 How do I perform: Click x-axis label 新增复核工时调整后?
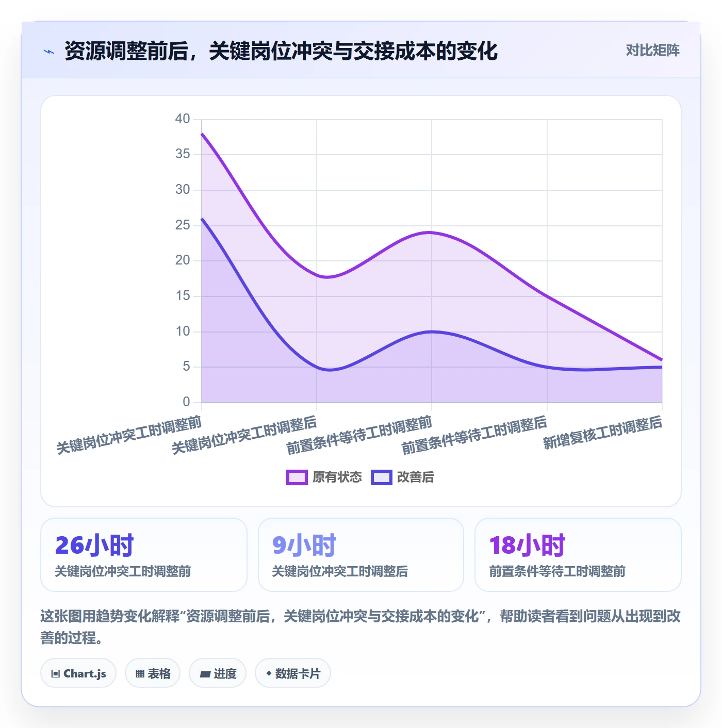602,433
